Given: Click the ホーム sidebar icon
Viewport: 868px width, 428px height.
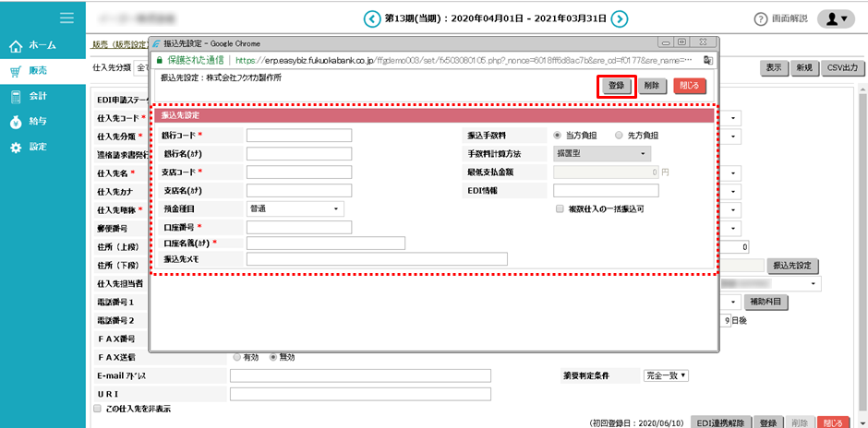Looking at the screenshot, I should (17, 46).
